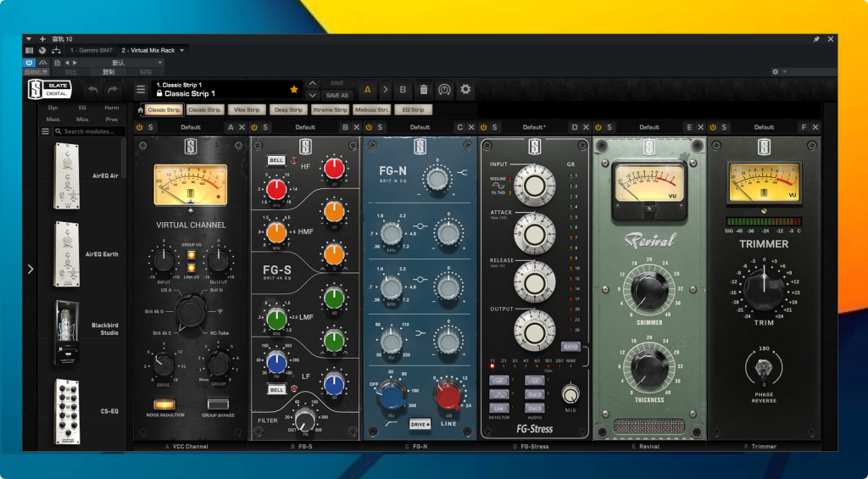Image resolution: width=868 pixels, height=479 pixels.
Task: Click the SAVE AS button
Action: (337, 95)
